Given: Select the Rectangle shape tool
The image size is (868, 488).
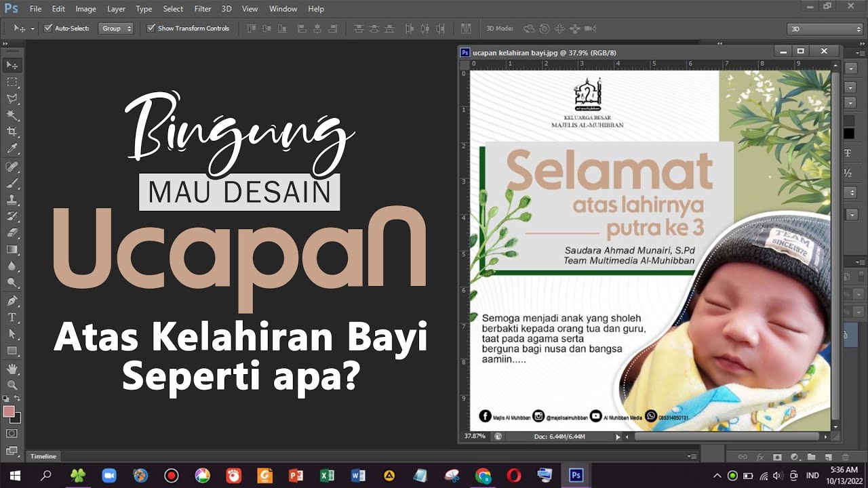Looking at the screenshot, I should 12,350.
